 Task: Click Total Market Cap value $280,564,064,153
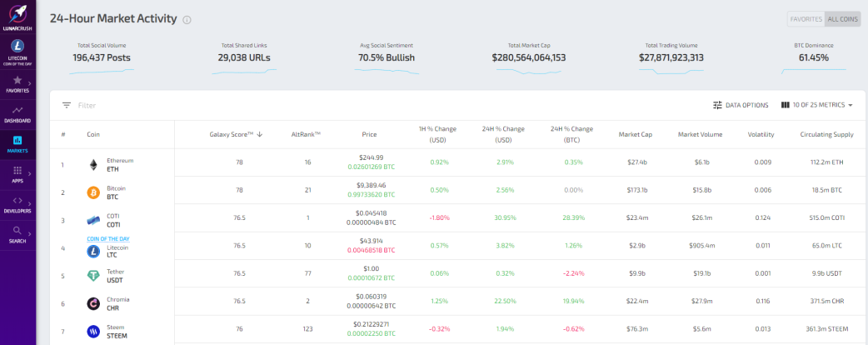coord(529,57)
